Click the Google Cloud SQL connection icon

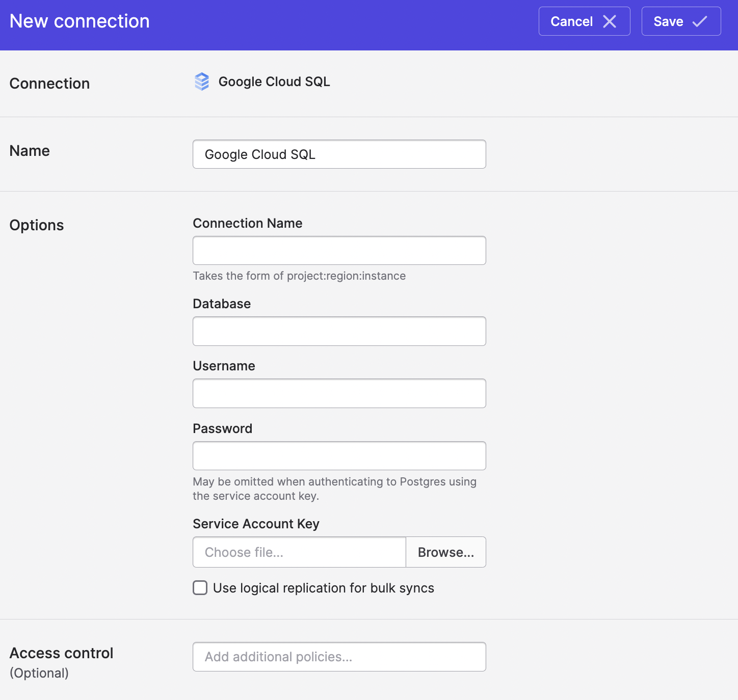(202, 82)
